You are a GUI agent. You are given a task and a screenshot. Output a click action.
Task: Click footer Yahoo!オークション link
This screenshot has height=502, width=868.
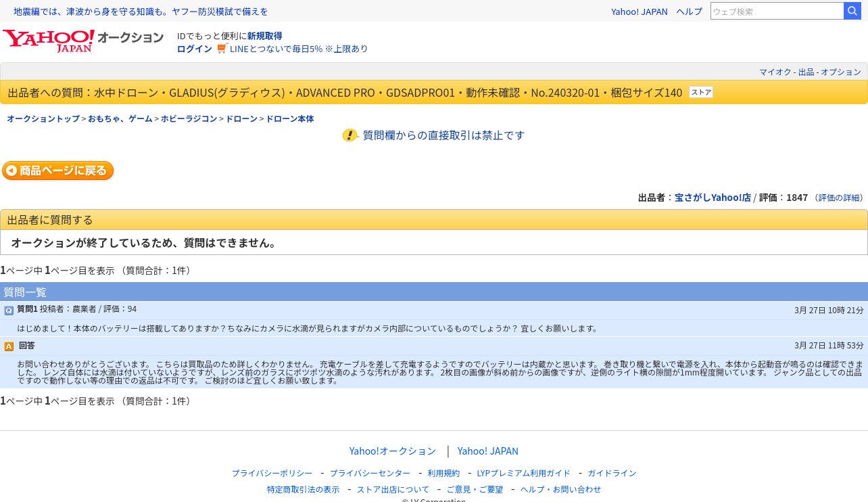[x=393, y=451]
